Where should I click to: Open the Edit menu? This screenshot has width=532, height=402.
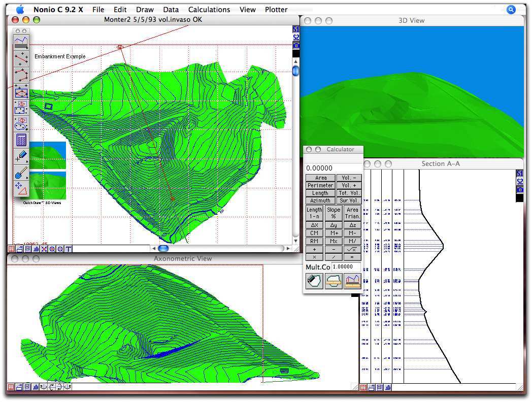[x=120, y=10]
